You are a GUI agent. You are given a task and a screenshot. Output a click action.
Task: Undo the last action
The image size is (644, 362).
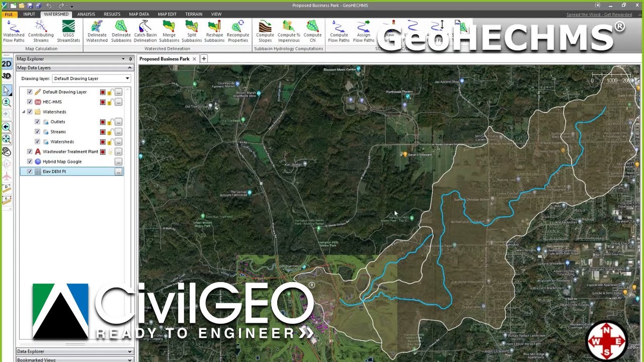(49, 6)
